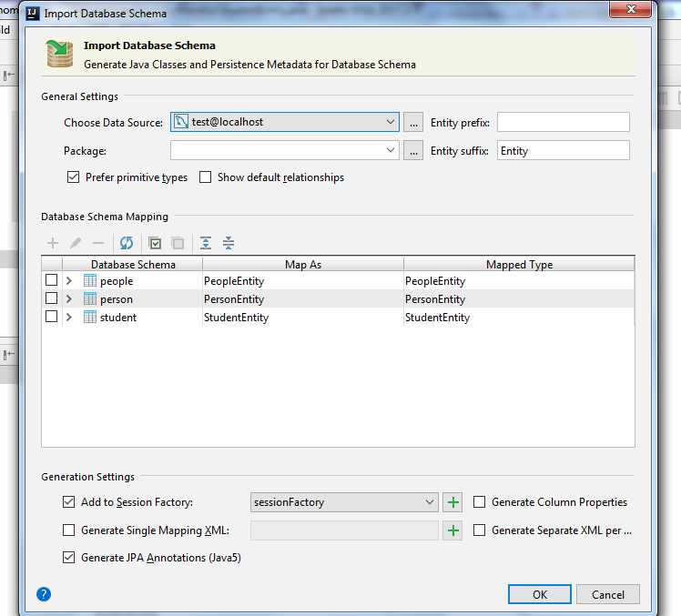Expand the people table row
This screenshot has height=616, width=681.
tap(68, 281)
